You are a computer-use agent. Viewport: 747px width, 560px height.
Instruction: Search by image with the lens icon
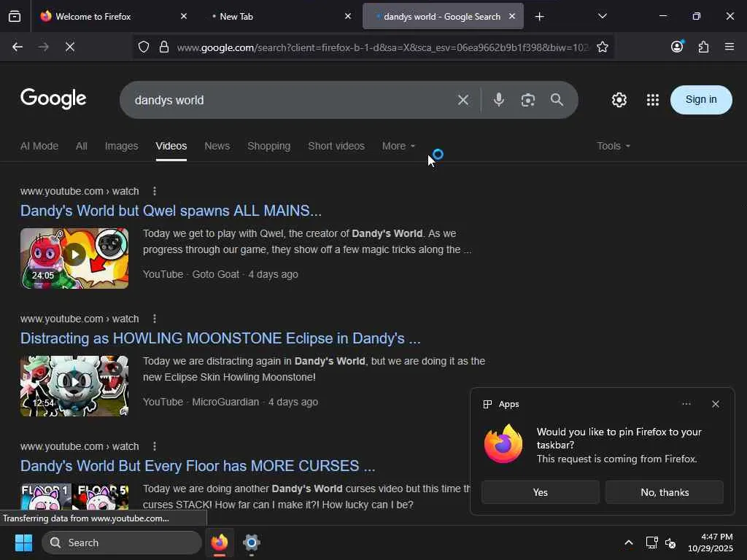528,100
